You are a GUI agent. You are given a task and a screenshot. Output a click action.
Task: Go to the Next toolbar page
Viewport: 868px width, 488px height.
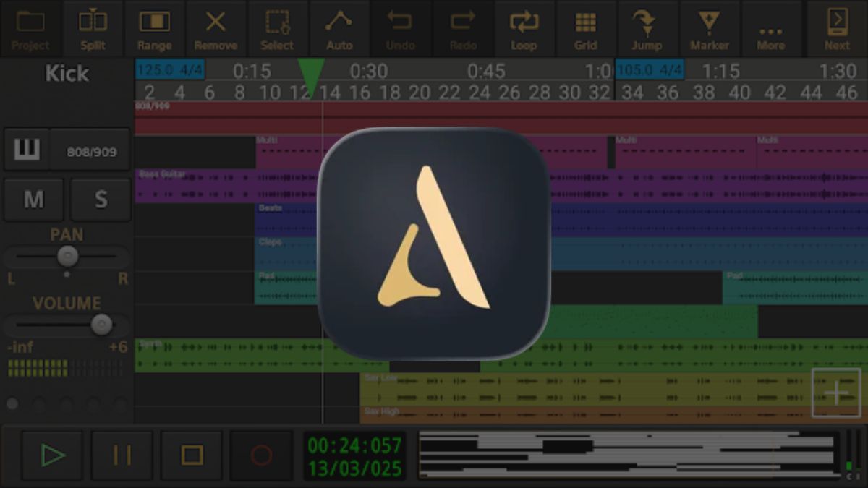[837, 29]
